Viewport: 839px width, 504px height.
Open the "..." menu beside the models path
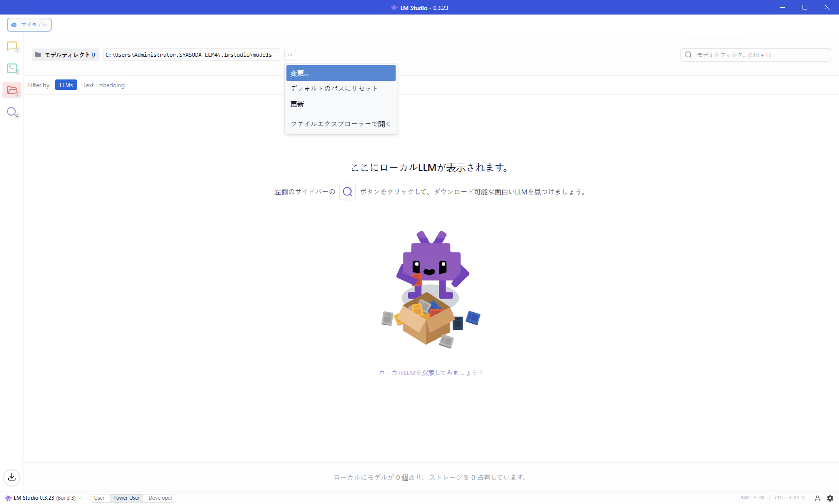click(x=290, y=55)
